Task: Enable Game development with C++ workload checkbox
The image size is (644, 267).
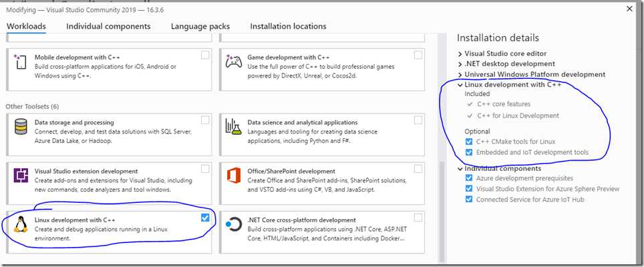Action: point(418,55)
